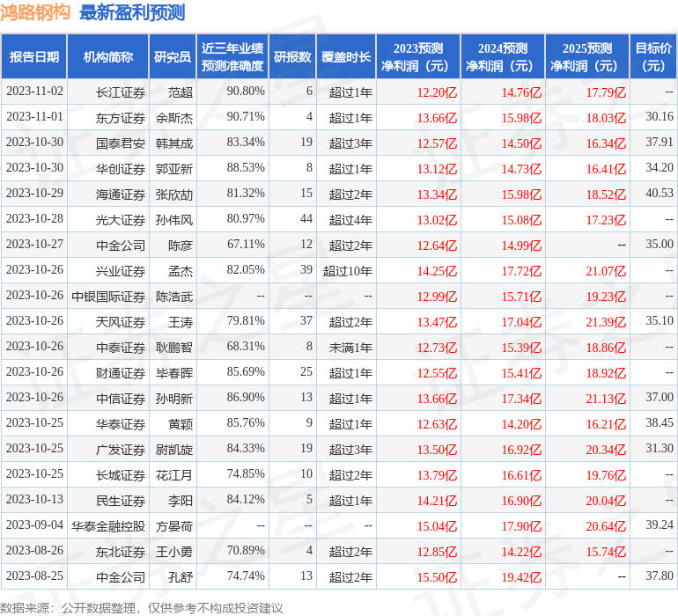
Task: Click analyst name 孙伟风
Action: pyautogui.click(x=174, y=220)
